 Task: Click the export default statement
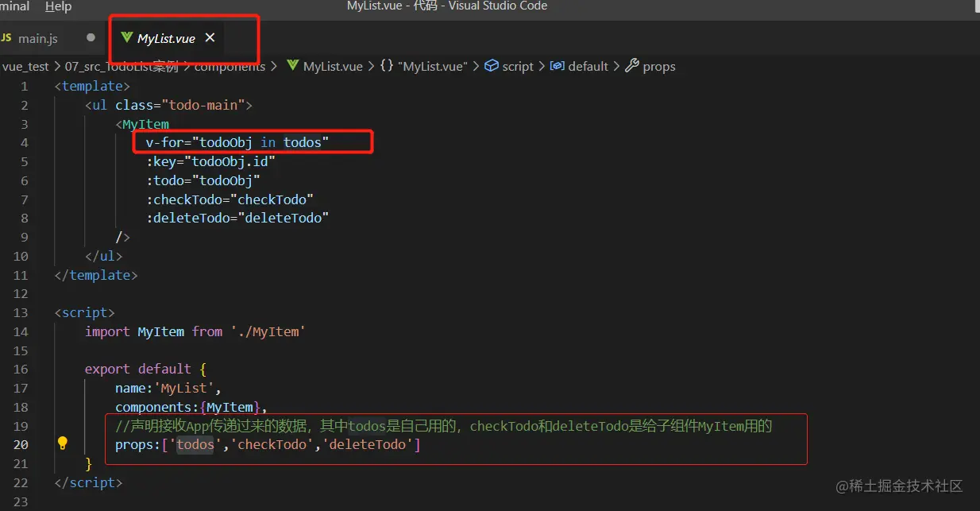pyautogui.click(x=138, y=369)
